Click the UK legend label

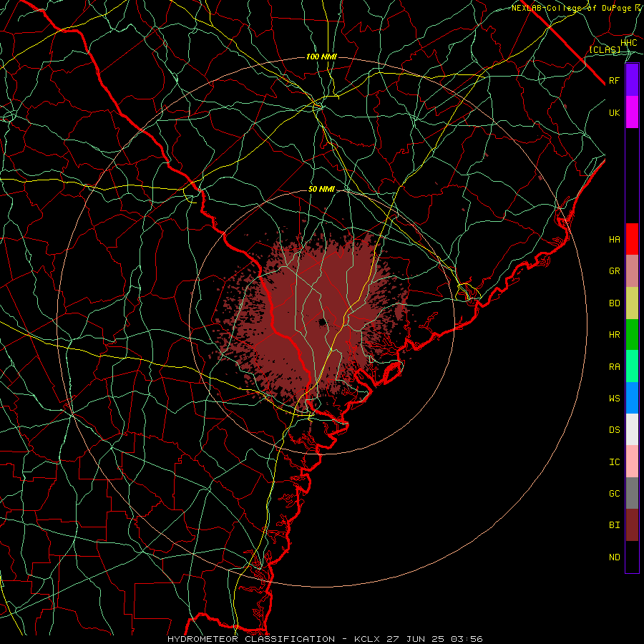tap(614, 112)
